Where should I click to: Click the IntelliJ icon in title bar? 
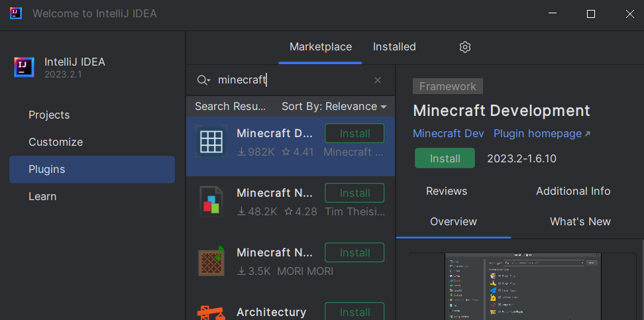pyautogui.click(x=16, y=13)
